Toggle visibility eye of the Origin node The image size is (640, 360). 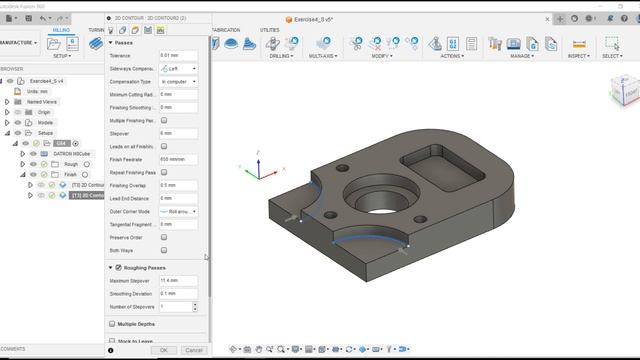click(x=18, y=112)
